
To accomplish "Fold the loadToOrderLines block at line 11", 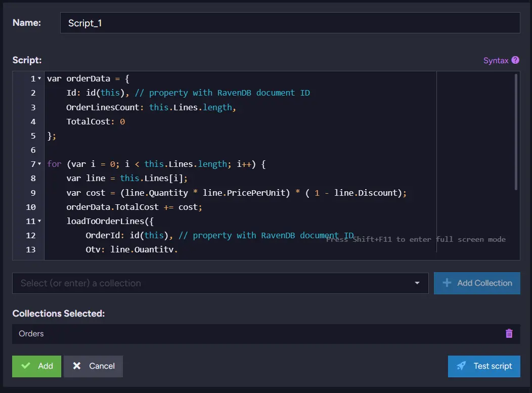I will point(39,221).
